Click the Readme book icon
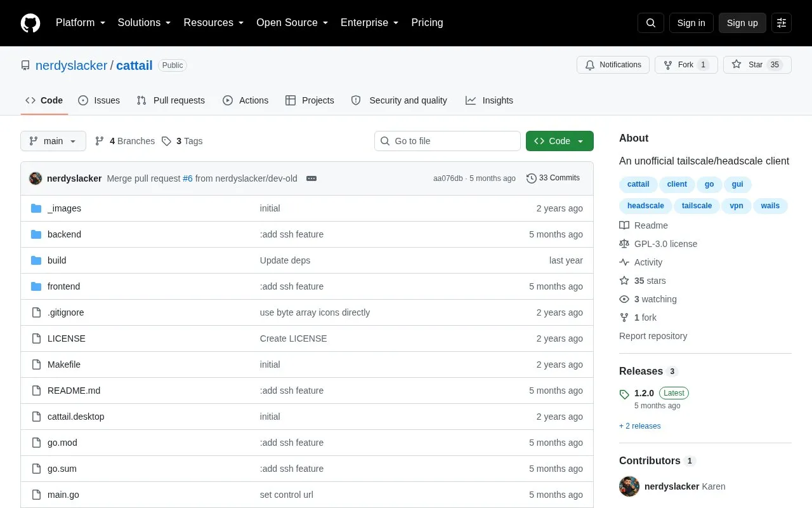812x508 pixels. (624, 225)
